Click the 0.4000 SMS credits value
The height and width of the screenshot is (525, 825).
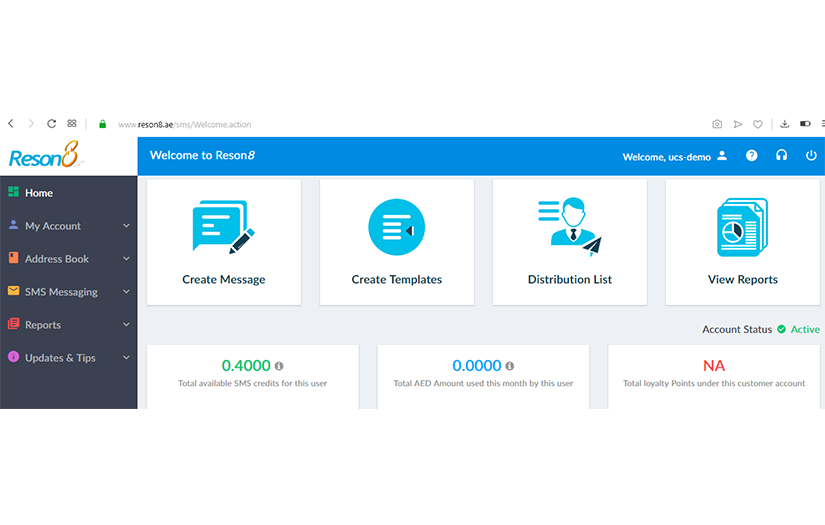tap(246, 366)
